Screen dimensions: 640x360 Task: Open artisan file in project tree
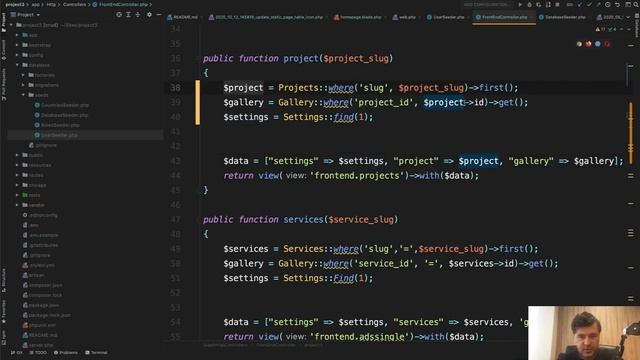tap(34, 275)
